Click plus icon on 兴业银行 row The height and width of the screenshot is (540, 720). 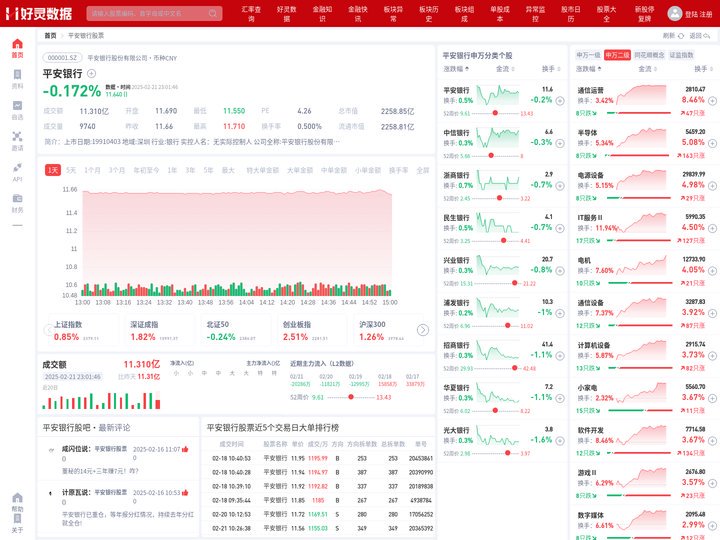click(560, 271)
